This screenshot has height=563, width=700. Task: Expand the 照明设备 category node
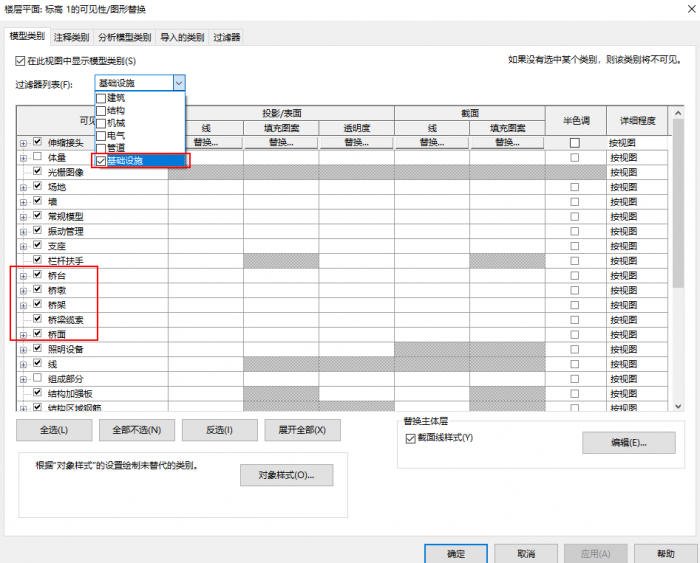23,349
